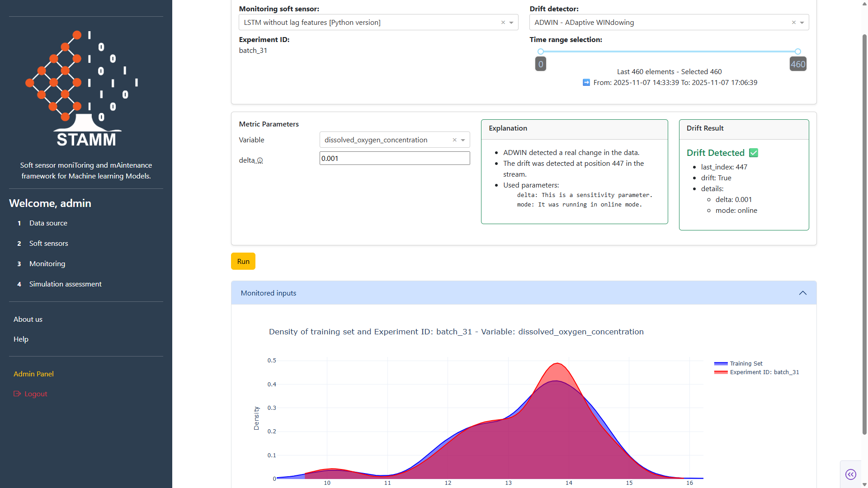Image resolution: width=868 pixels, height=488 pixels.
Task: Collapse the Monitored inputs panel
Action: (x=802, y=293)
